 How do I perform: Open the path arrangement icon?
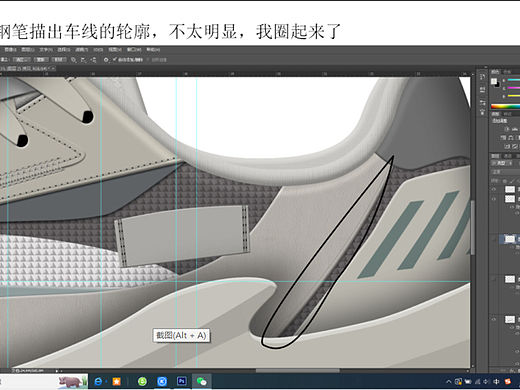(94, 60)
